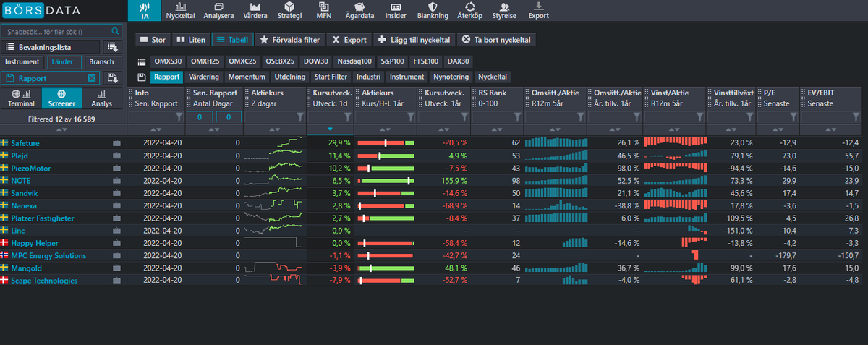The width and height of the screenshot is (868, 345).
Task: Open the Styrelse people section
Action: (503, 10)
